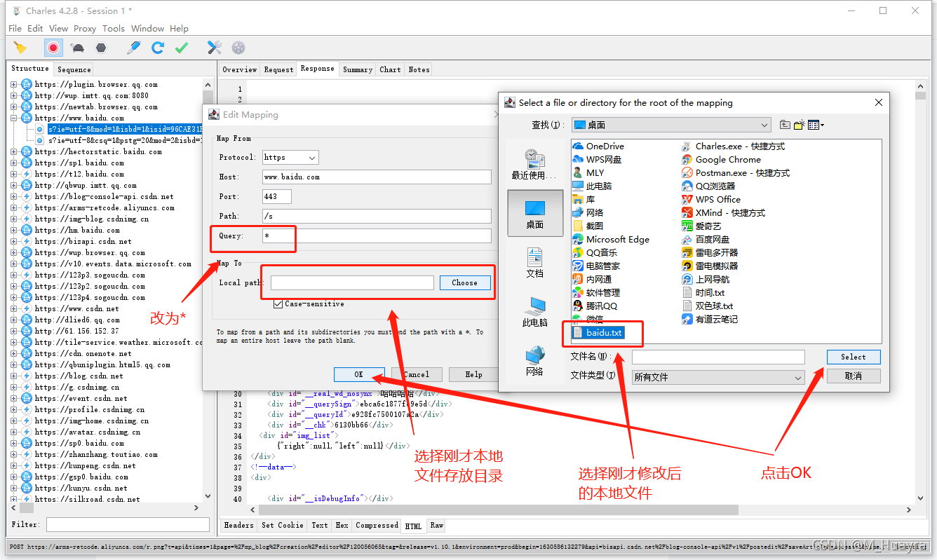Open the 文件类型 dropdown showing 所有文件
Viewport: 937px width, 560px height.
click(x=718, y=377)
